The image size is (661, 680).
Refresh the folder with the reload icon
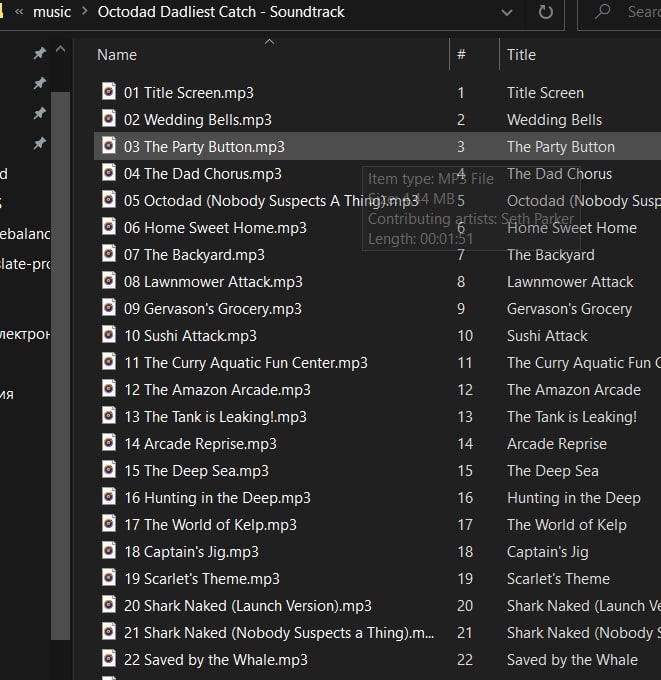(x=546, y=12)
